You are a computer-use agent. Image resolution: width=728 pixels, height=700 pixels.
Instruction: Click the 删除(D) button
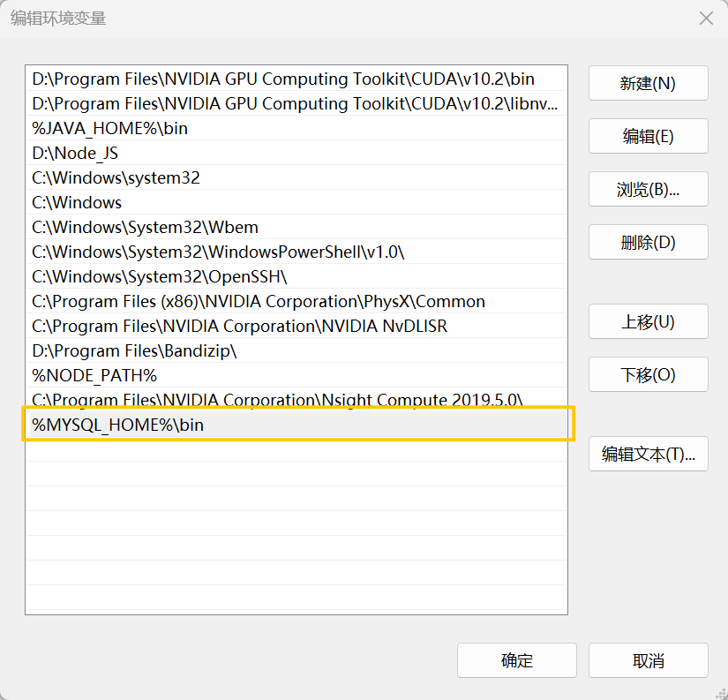(648, 242)
